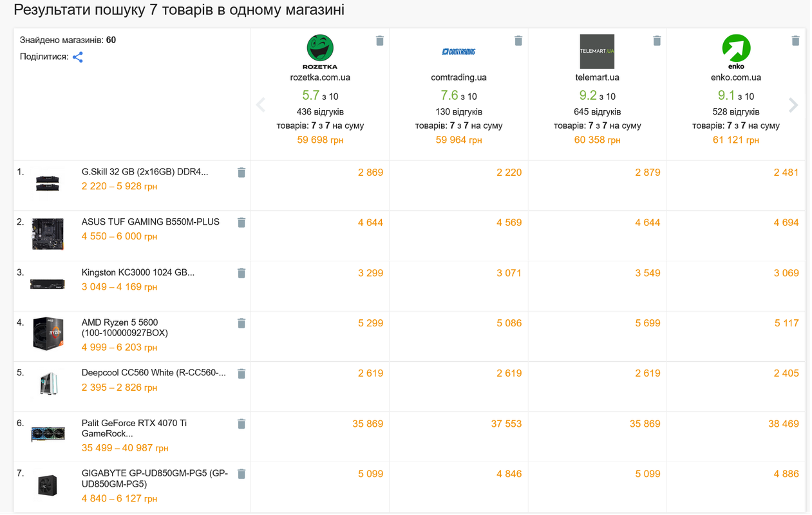This screenshot has height=515, width=812.
Task: Click the Telemart.ua store logo
Action: click(x=597, y=51)
